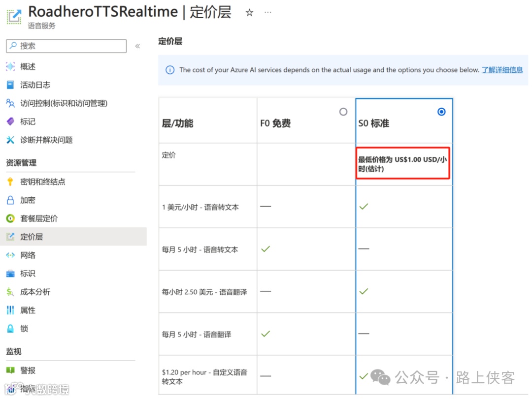
Task: Click the 资源管理 section heading
Action: pyautogui.click(x=21, y=163)
